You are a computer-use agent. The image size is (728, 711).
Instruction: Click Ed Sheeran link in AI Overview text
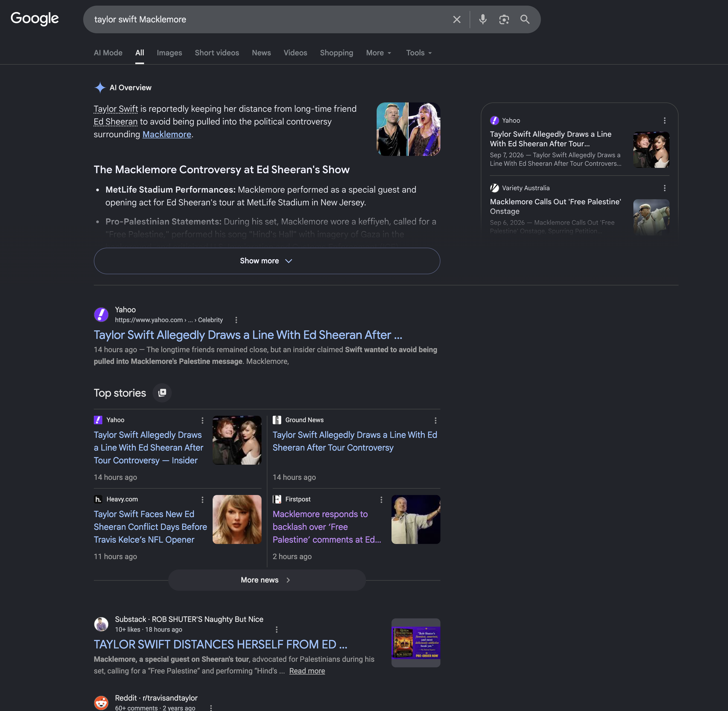[x=116, y=122]
